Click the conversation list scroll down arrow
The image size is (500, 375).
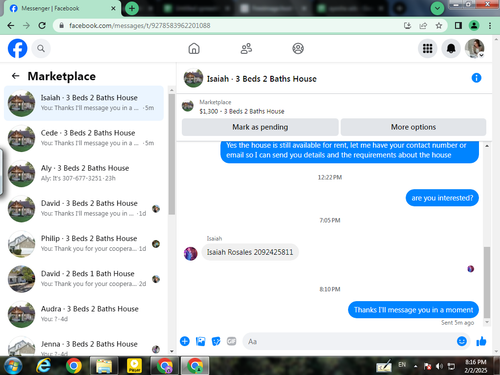pyautogui.click(x=172, y=351)
